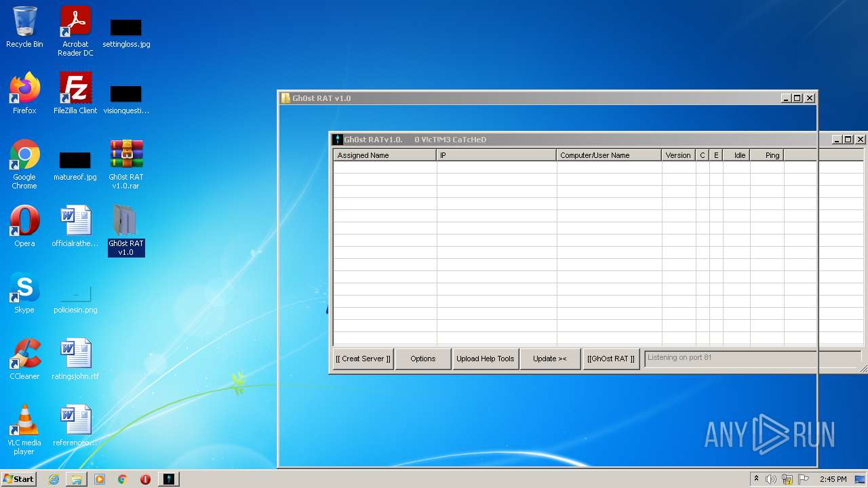
Task: Click the C column header
Action: (x=703, y=155)
